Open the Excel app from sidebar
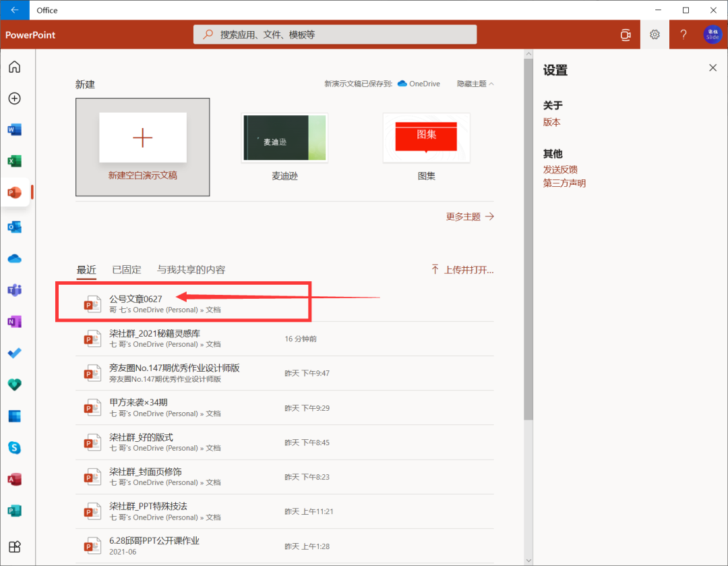Viewport: 728px width, 566px height. pyautogui.click(x=14, y=161)
